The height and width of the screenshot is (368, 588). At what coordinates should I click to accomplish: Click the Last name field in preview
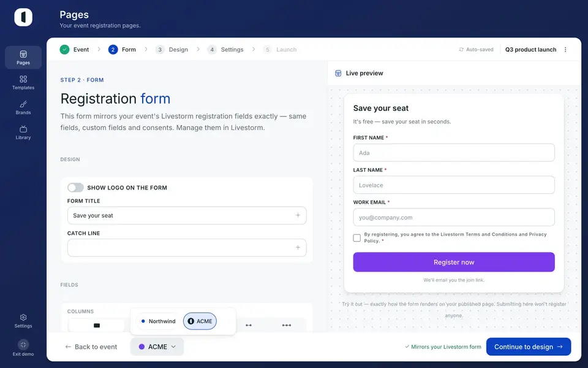454,185
